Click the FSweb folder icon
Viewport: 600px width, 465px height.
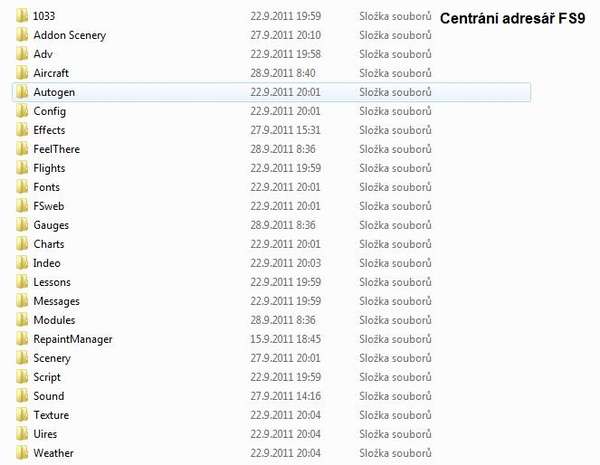pyautogui.click(x=22, y=206)
